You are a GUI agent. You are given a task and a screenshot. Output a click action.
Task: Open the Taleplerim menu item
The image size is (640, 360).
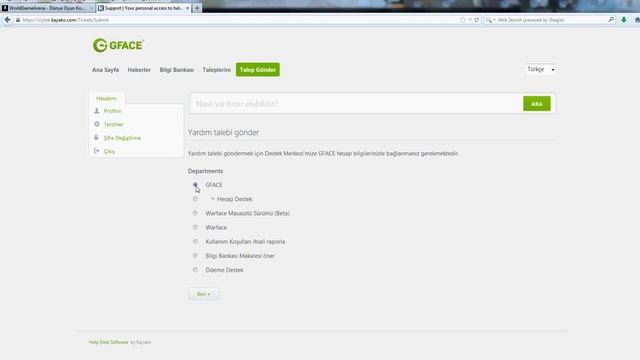pyautogui.click(x=217, y=70)
